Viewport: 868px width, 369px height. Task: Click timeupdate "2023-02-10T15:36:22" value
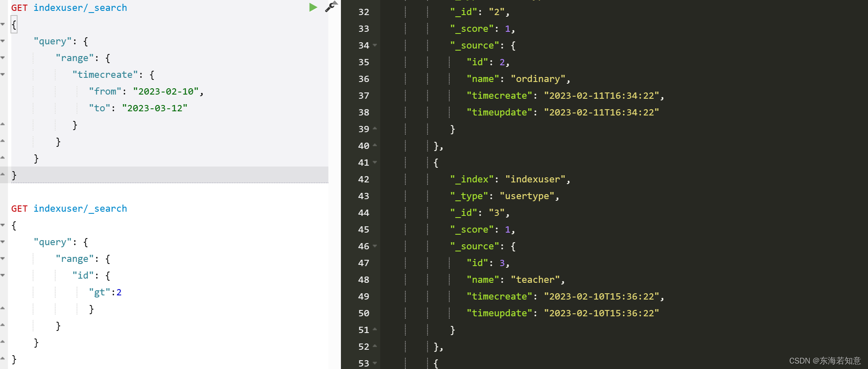coord(602,313)
